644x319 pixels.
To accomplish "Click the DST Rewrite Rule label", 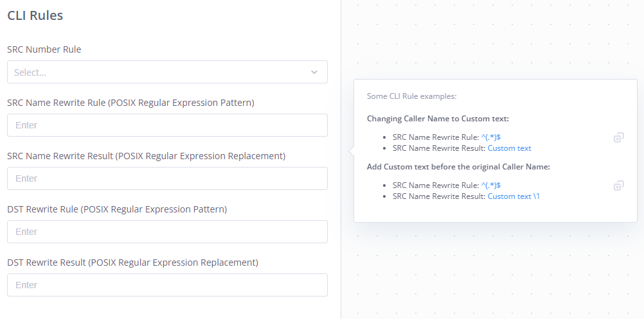I will [x=117, y=209].
